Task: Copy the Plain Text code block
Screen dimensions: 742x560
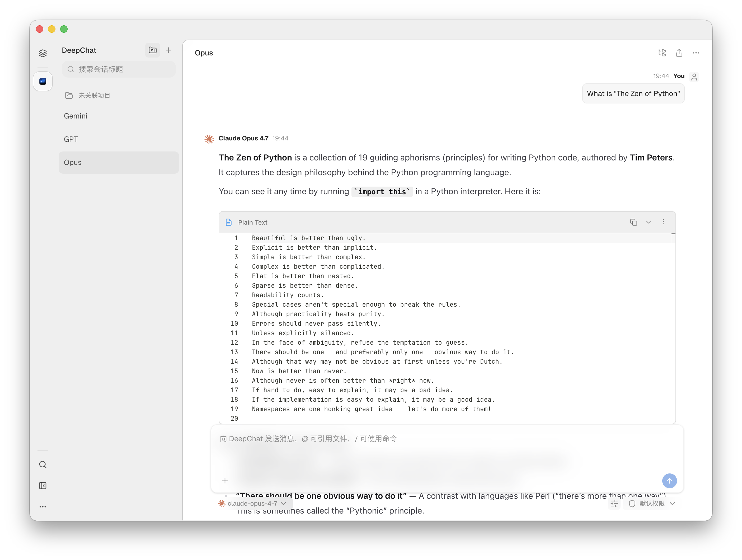Action: 634,222
